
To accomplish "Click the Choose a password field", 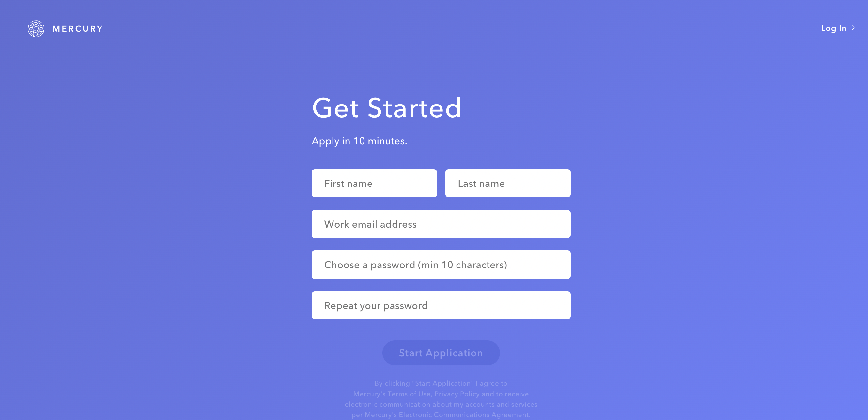I will 441,264.
